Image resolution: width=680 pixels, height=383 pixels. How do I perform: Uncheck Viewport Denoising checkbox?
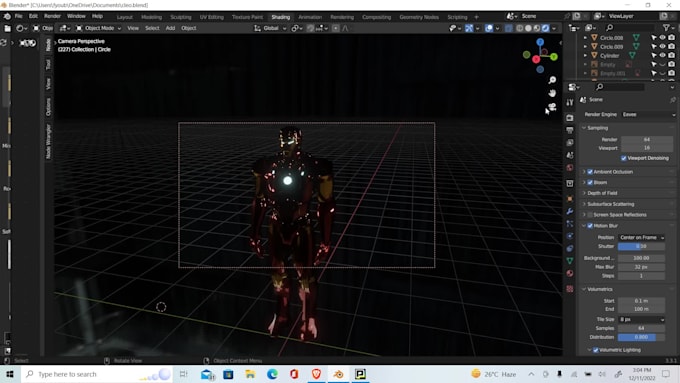(x=624, y=158)
